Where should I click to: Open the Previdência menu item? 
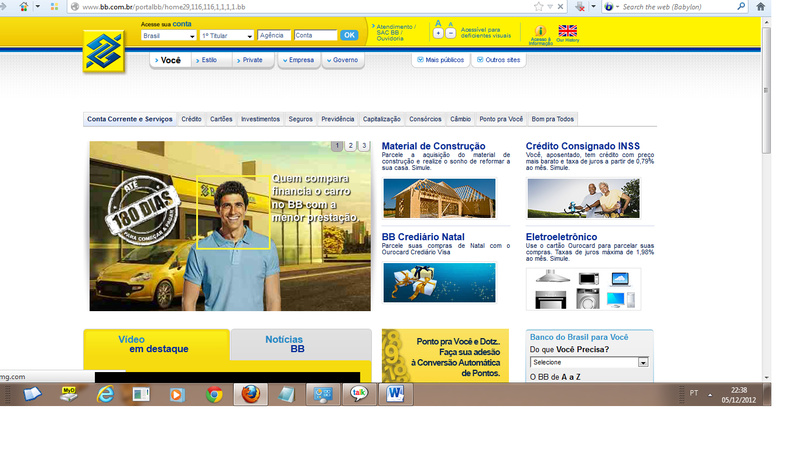coord(338,119)
